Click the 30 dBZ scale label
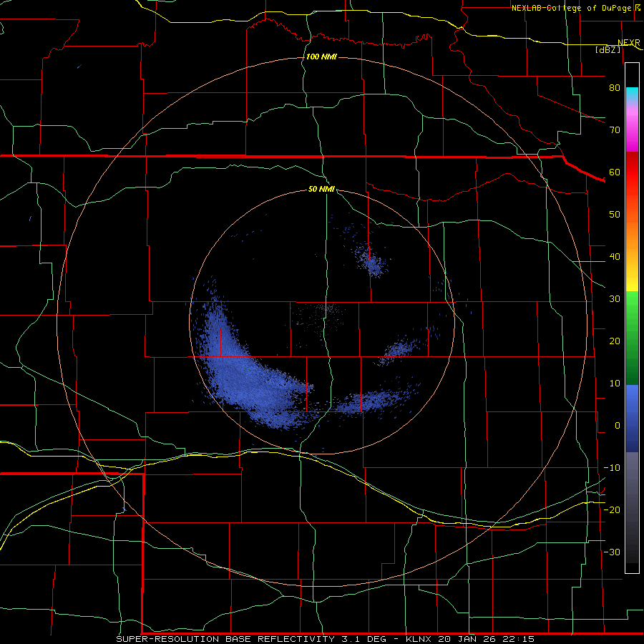 (615, 298)
